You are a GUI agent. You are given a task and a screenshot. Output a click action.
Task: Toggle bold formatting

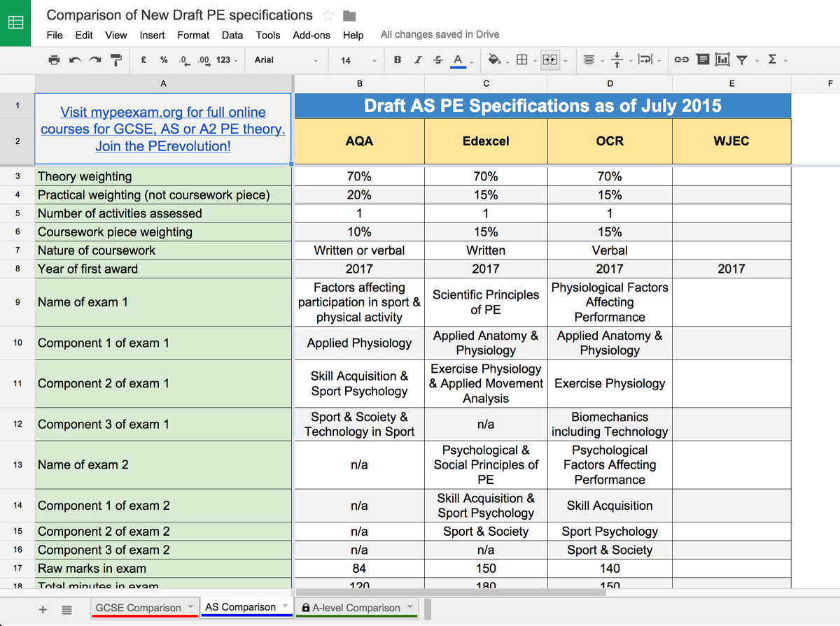click(x=398, y=60)
